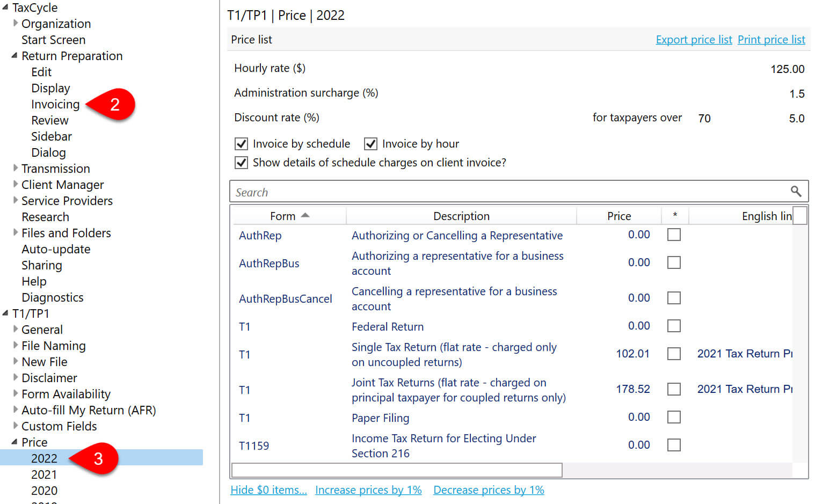Check the AuthRepBus row star checkbox
The height and width of the screenshot is (504, 815).
point(674,262)
